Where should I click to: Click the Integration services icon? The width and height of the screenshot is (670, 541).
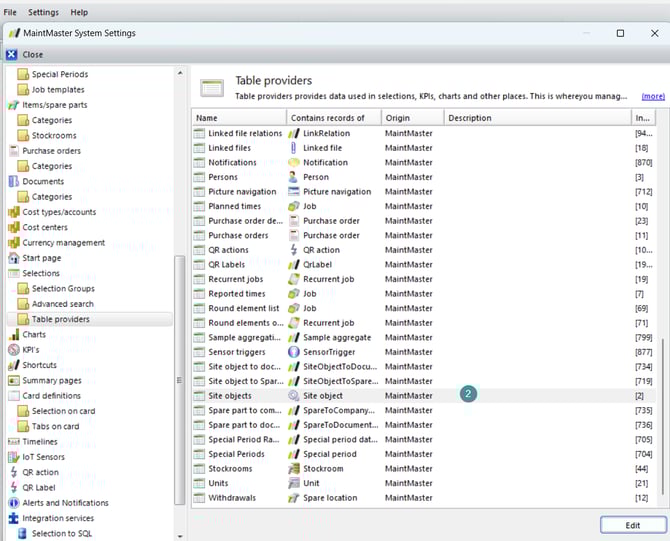pos(14,518)
